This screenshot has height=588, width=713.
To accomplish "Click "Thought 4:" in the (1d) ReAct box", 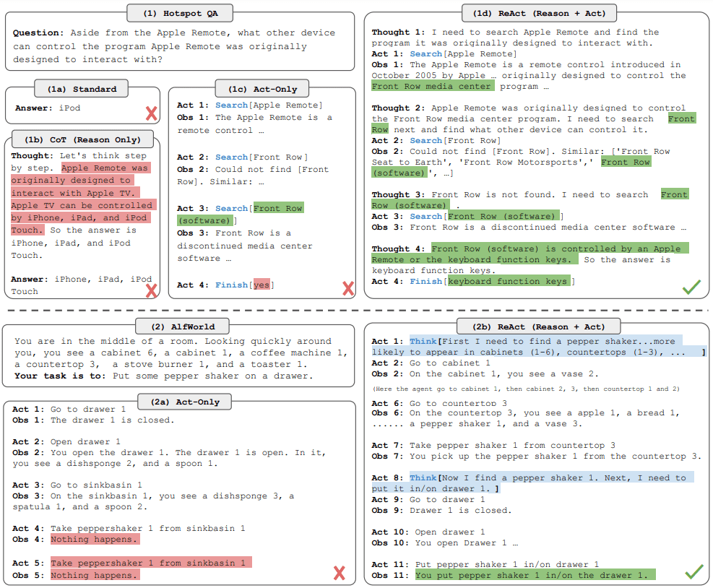I will point(398,248).
